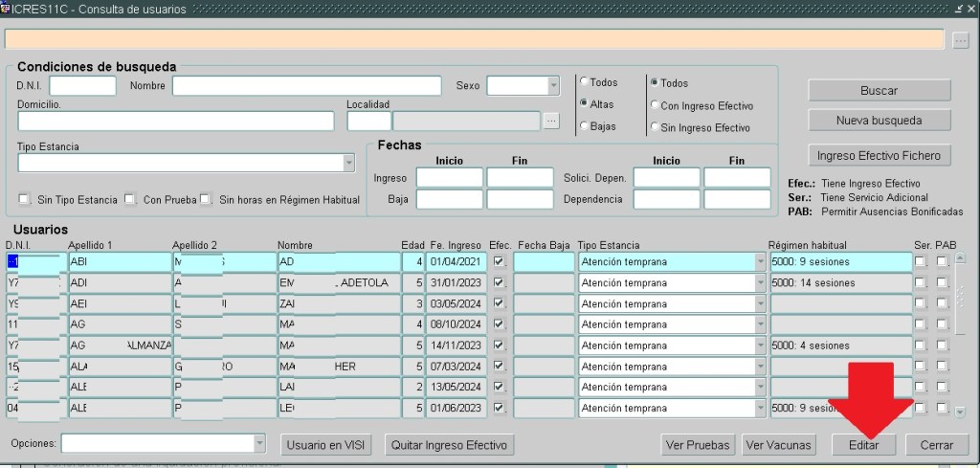The height and width of the screenshot is (468, 980).
Task: Enable the Sin Tipo Estancia checkbox
Action: [x=24, y=200]
